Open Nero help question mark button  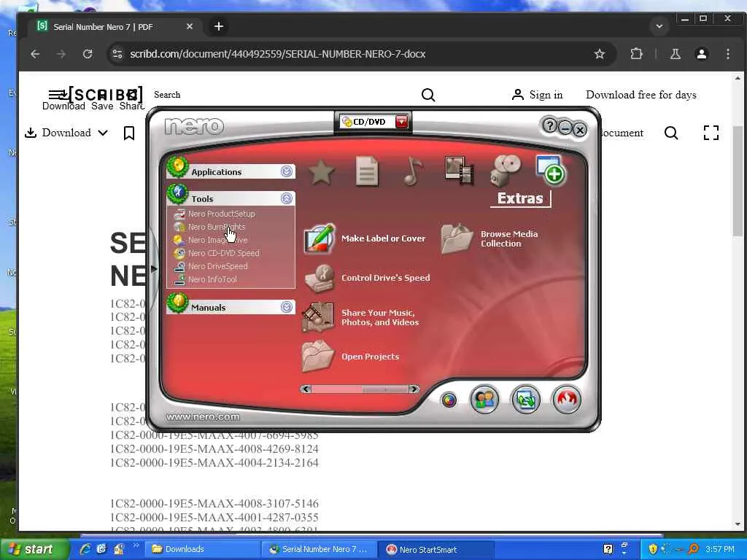coord(550,125)
